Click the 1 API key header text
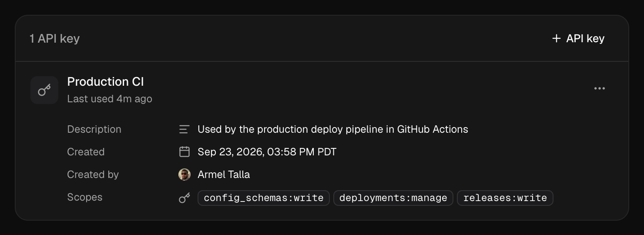This screenshot has height=235, width=644. 55,38
